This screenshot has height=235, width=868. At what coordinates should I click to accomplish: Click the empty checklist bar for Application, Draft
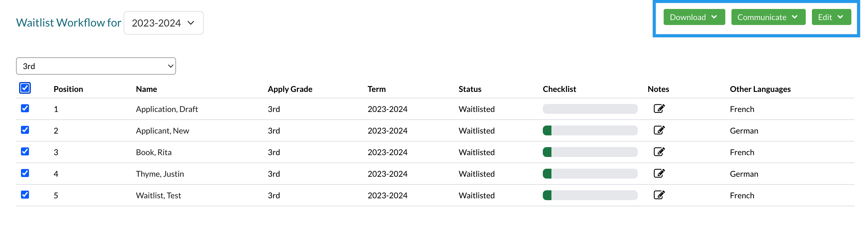(x=590, y=109)
